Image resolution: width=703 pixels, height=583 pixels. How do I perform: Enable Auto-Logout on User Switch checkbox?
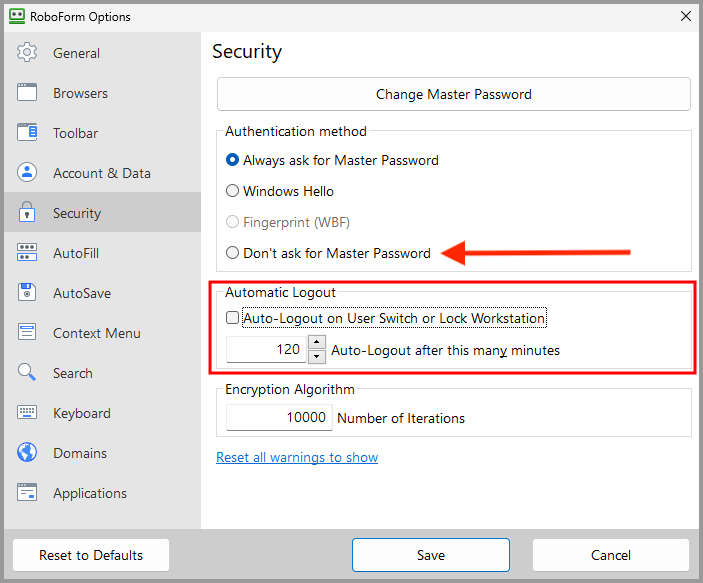click(x=232, y=318)
